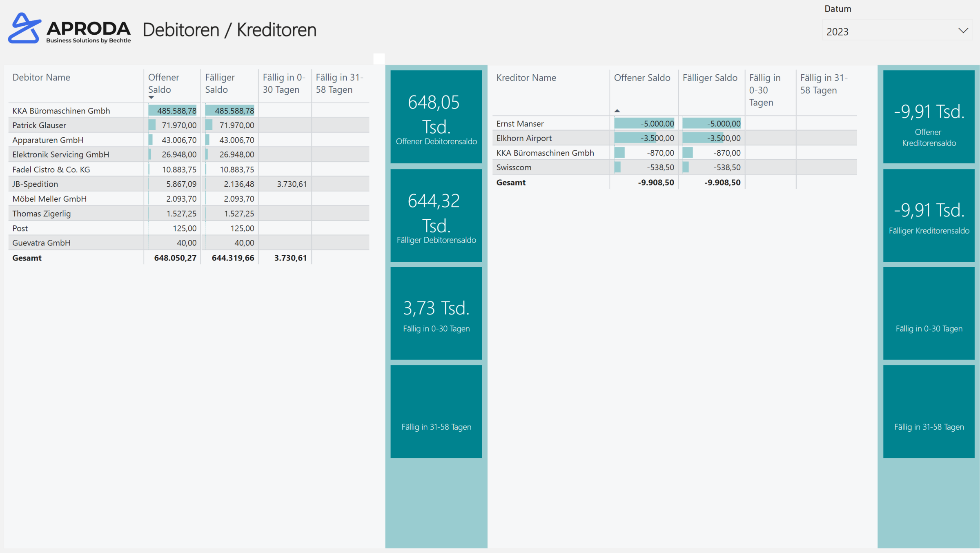Click the 3,73 Tsd. Fällig in 0-30 Tagen card
The image size is (980, 553).
tap(436, 312)
